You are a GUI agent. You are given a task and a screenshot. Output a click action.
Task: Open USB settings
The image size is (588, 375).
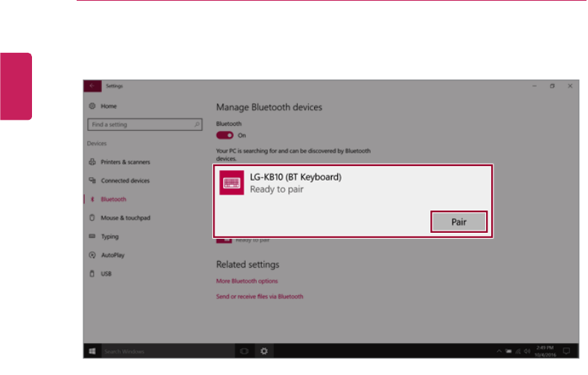[x=106, y=274]
